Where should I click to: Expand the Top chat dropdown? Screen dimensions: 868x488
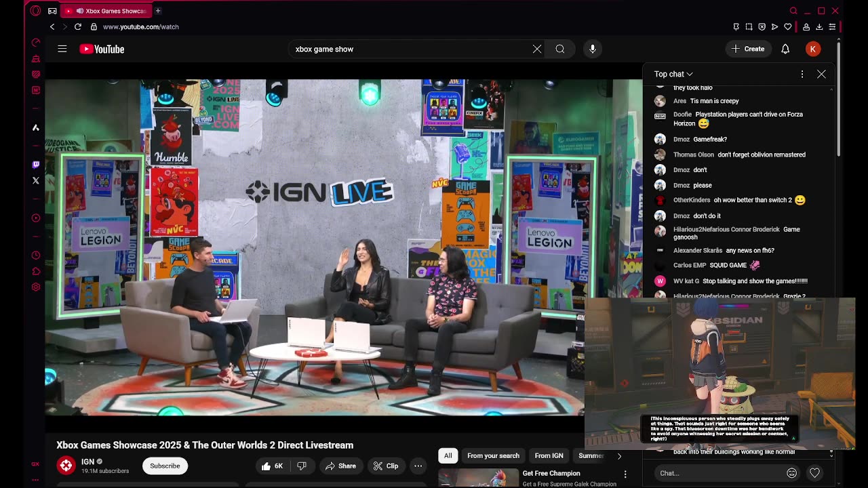pos(673,74)
